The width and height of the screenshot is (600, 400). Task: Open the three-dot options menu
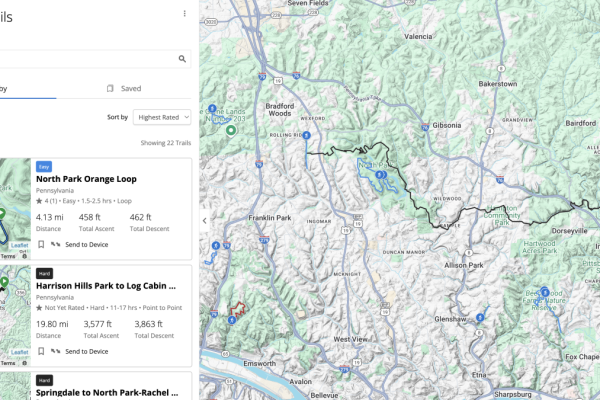point(184,14)
